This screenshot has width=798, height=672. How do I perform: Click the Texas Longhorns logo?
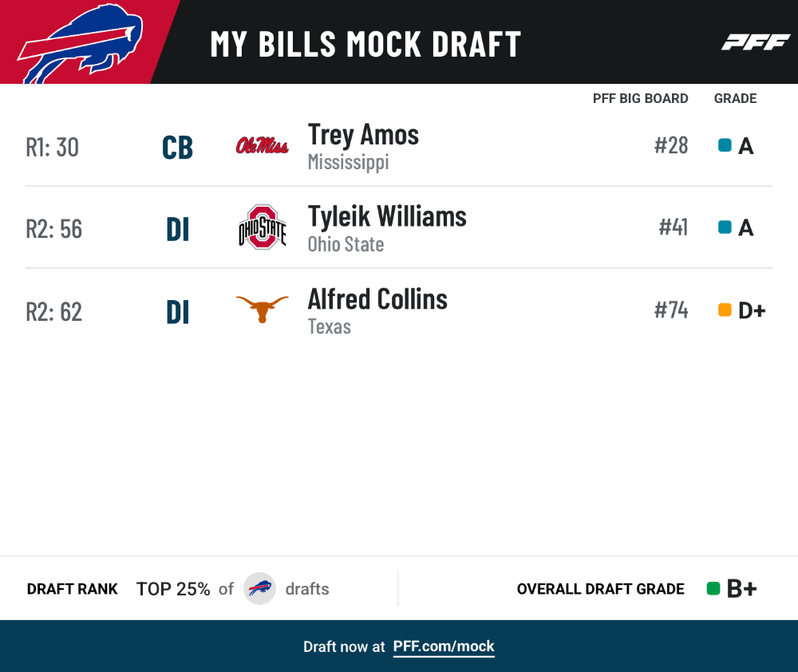[262, 309]
